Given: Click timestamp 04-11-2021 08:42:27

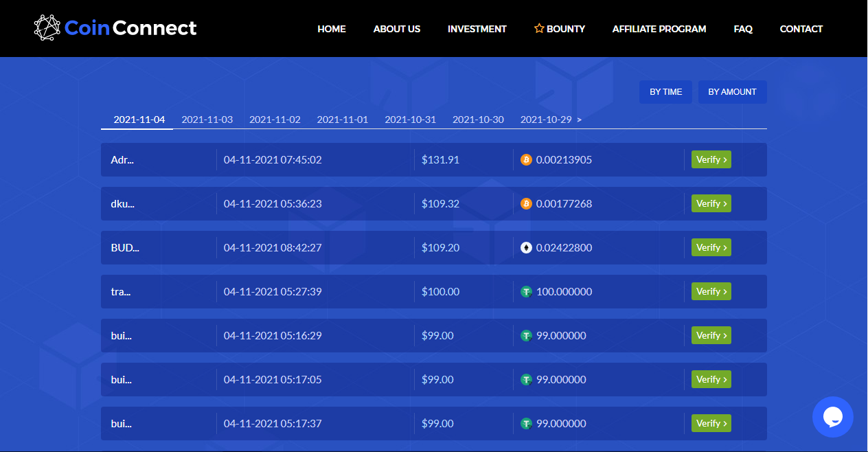Looking at the screenshot, I should [x=273, y=247].
